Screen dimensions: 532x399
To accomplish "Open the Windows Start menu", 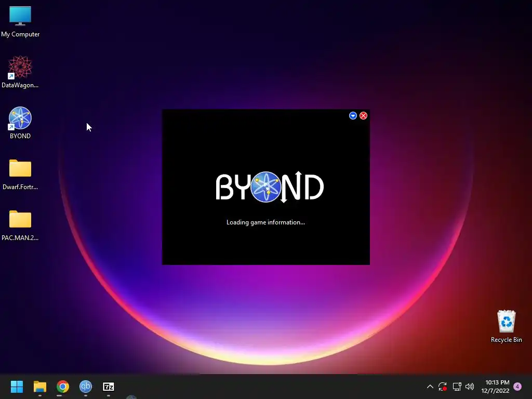I will pyautogui.click(x=17, y=387).
